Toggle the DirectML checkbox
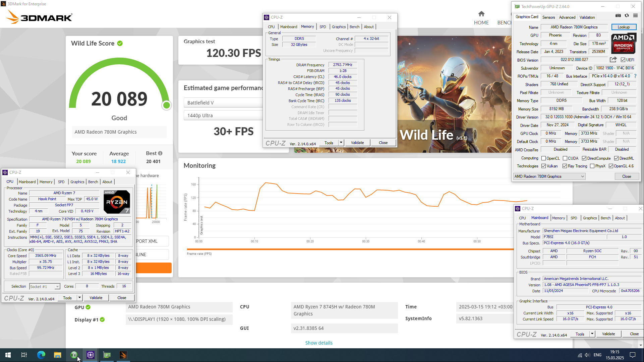This screenshot has width=644, height=362. pyautogui.click(x=616, y=158)
